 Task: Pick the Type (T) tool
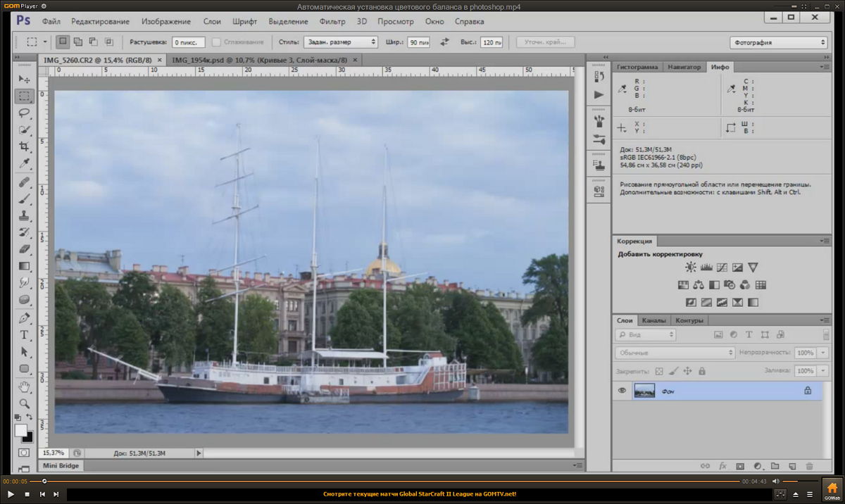(24, 334)
